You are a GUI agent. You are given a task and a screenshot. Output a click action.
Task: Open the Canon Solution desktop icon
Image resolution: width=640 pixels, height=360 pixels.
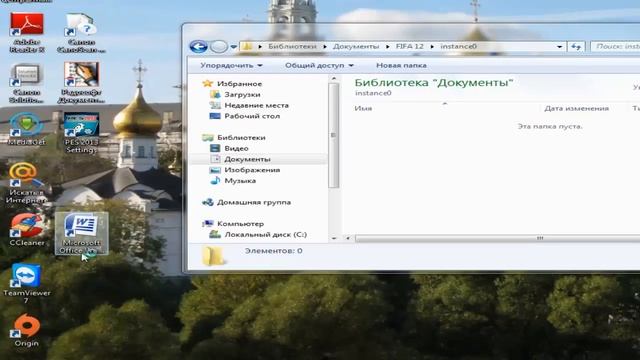[27, 83]
